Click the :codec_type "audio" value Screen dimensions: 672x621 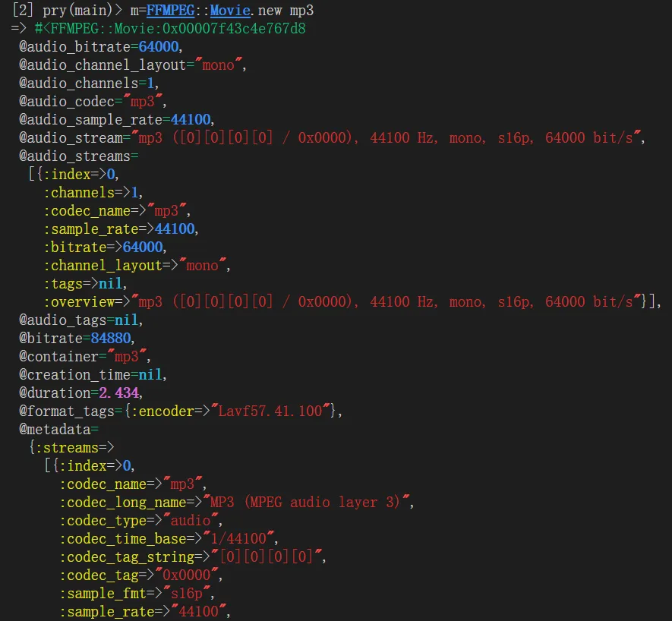191,520
